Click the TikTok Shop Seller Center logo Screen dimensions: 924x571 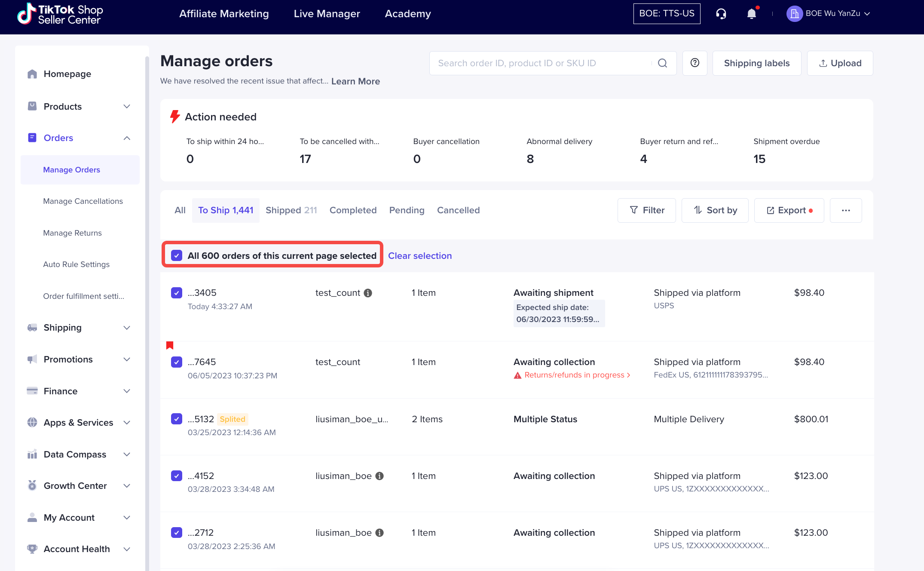pyautogui.click(x=60, y=14)
